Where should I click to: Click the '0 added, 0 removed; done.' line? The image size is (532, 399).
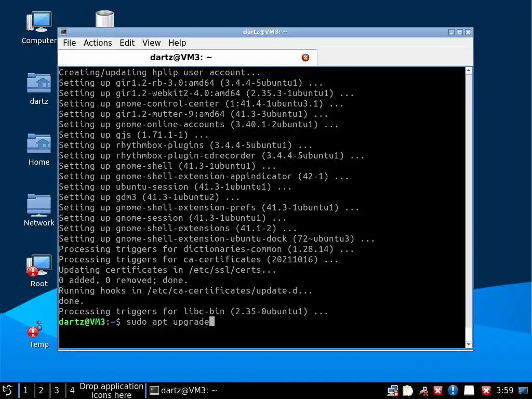point(123,280)
